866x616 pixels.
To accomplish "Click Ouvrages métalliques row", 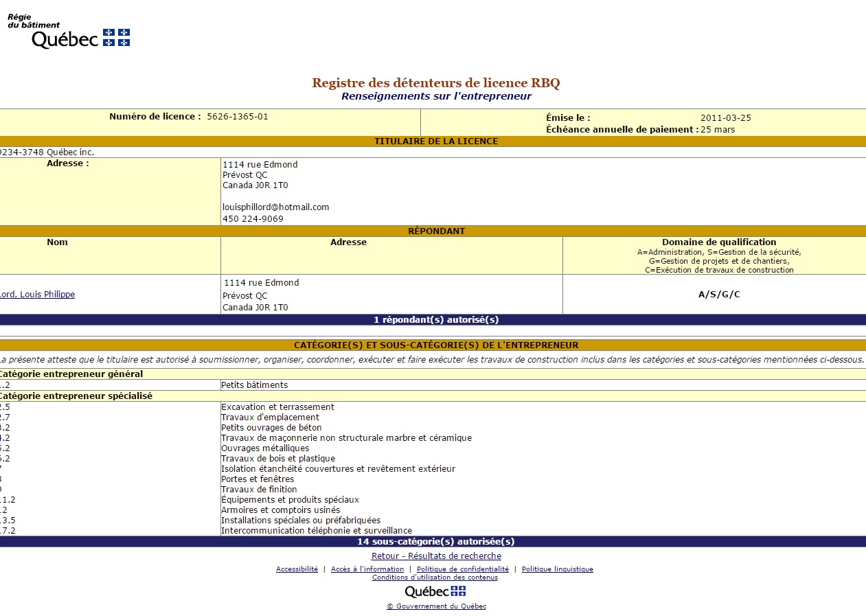I will [x=433, y=448].
